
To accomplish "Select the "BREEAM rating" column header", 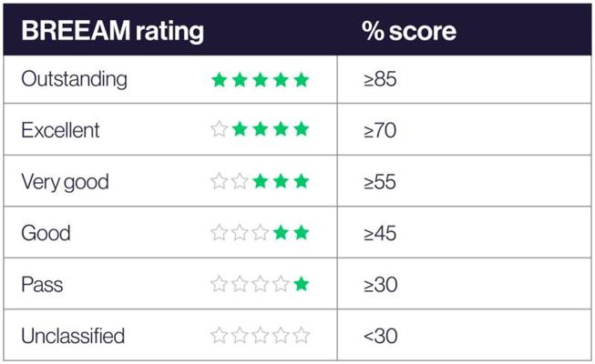I will click(x=113, y=30).
